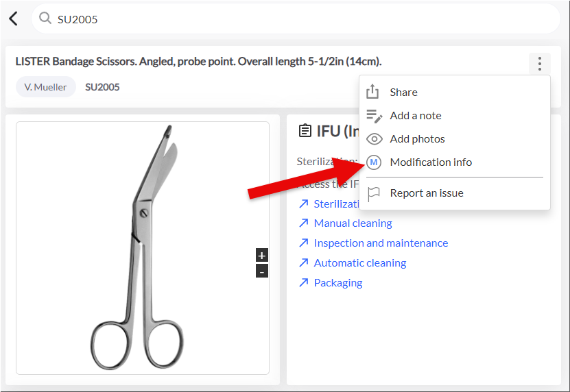The width and height of the screenshot is (570, 392).
Task: Zoom in on the scissors image
Action: click(x=262, y=256)
